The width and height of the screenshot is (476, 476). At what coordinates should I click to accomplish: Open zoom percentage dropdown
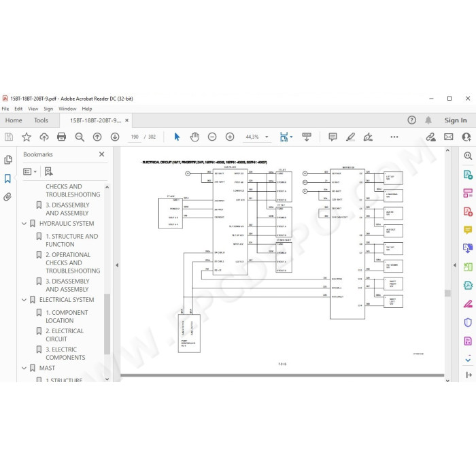[267, 137]
